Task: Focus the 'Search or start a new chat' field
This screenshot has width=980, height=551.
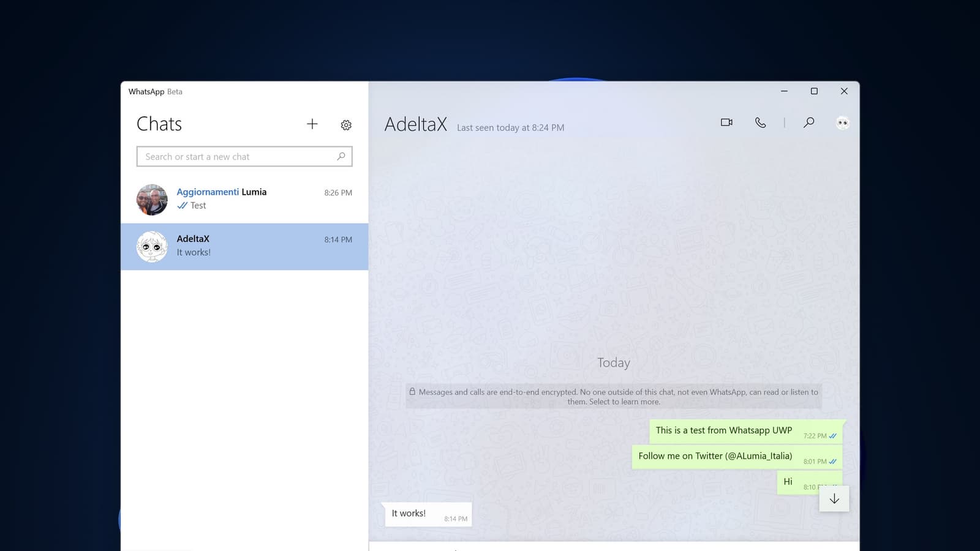Action: pyautogui.click(x=244, y=156)
